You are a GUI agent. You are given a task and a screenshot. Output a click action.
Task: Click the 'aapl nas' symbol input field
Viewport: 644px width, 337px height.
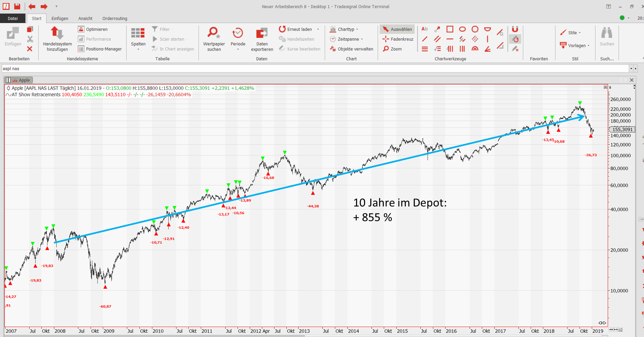pyautogui.click(x=313, y=69)
